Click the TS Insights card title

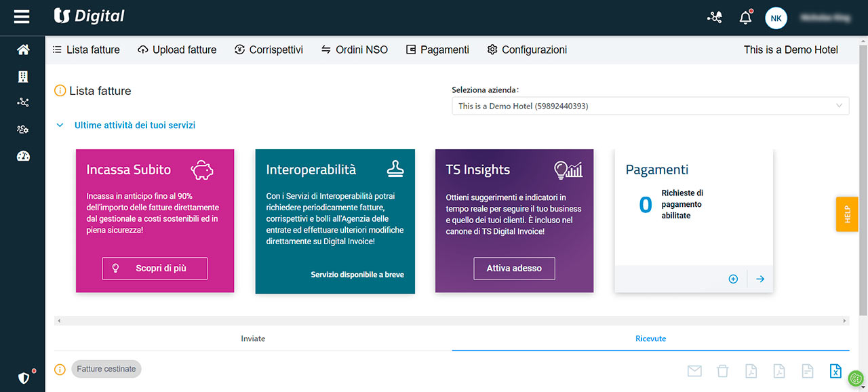(x=478, y=170)
